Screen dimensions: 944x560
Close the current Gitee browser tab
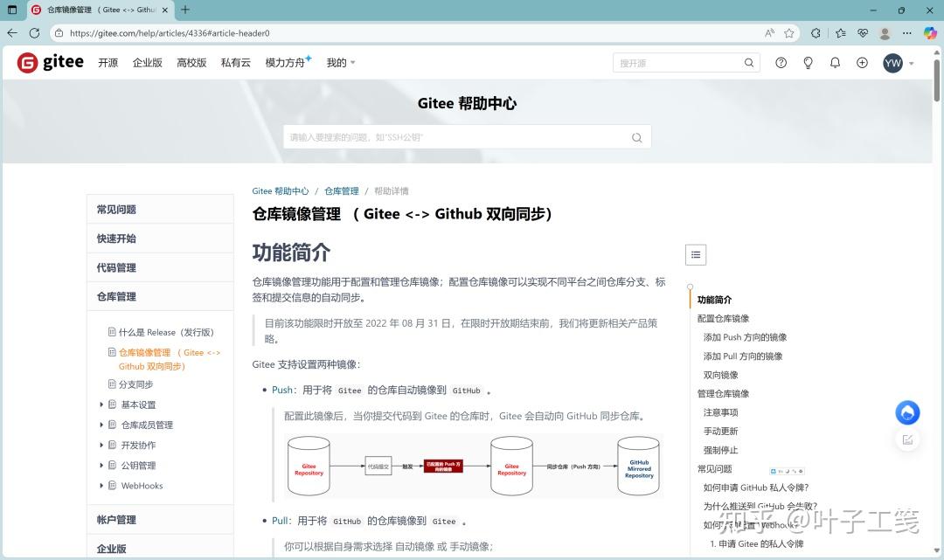165,10
